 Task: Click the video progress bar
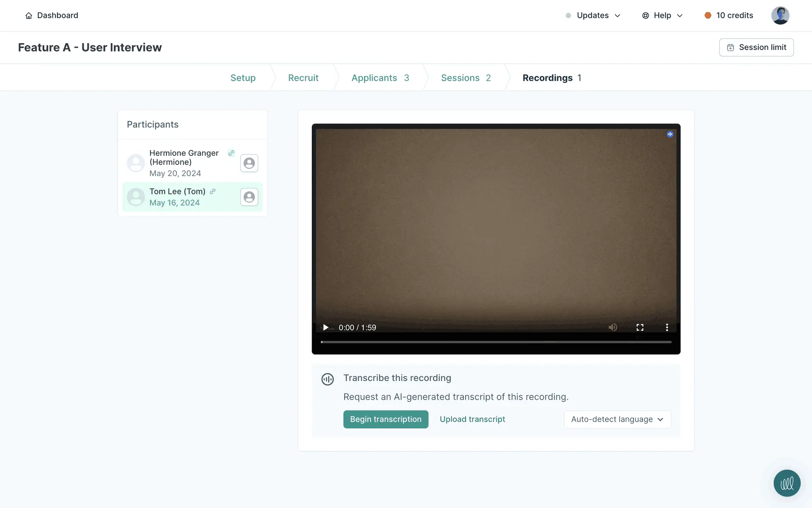pyautogui.click(x=496, y=342)
